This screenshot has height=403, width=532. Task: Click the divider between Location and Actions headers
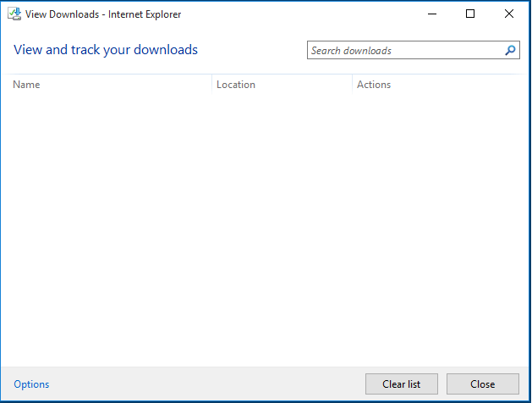352,85
